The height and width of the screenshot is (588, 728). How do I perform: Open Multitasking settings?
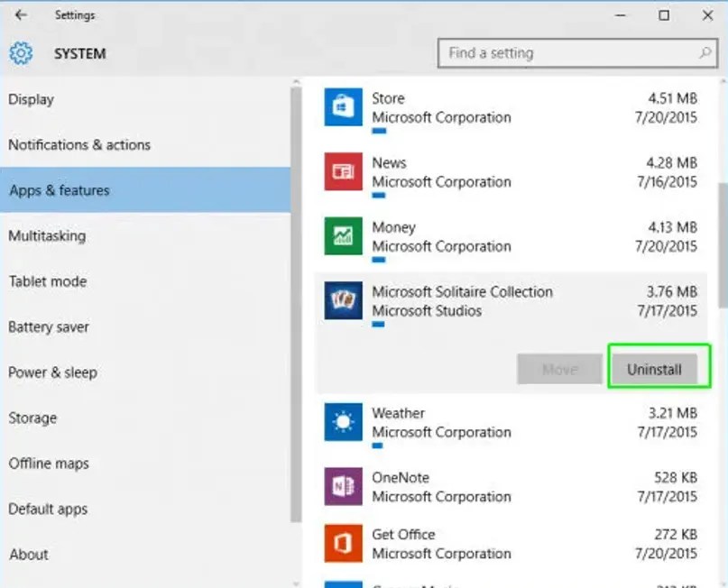pos(145,235)
